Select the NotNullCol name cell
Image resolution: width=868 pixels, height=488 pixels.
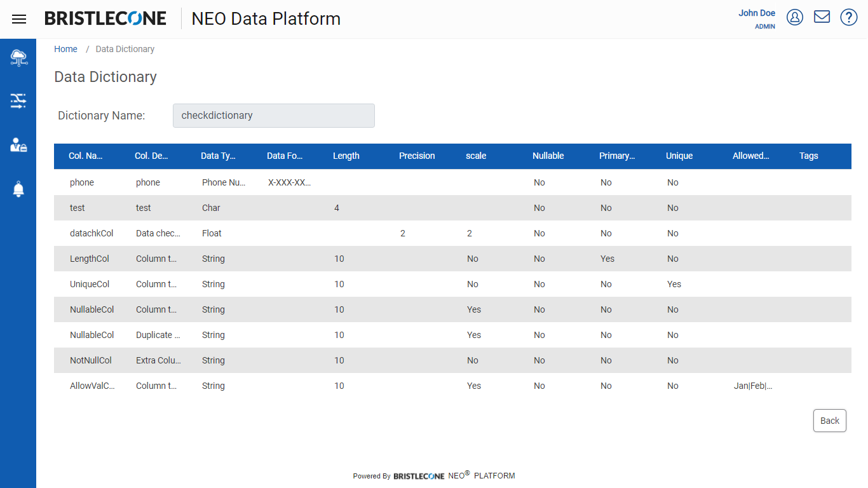[91, 360]
